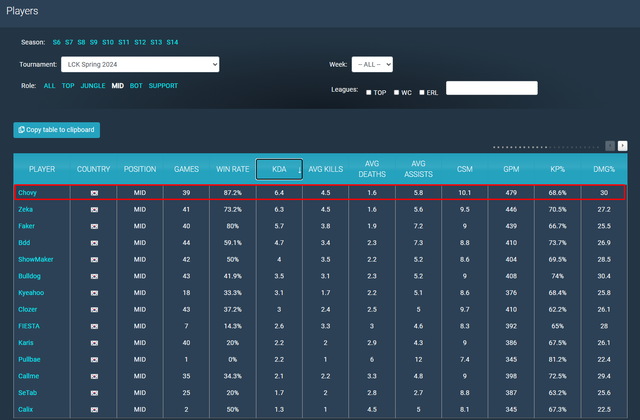Select season S14

click(x=172, y=42)
